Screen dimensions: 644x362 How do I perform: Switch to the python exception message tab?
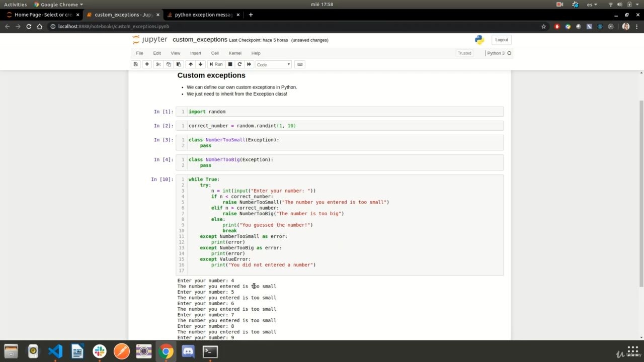203,15
